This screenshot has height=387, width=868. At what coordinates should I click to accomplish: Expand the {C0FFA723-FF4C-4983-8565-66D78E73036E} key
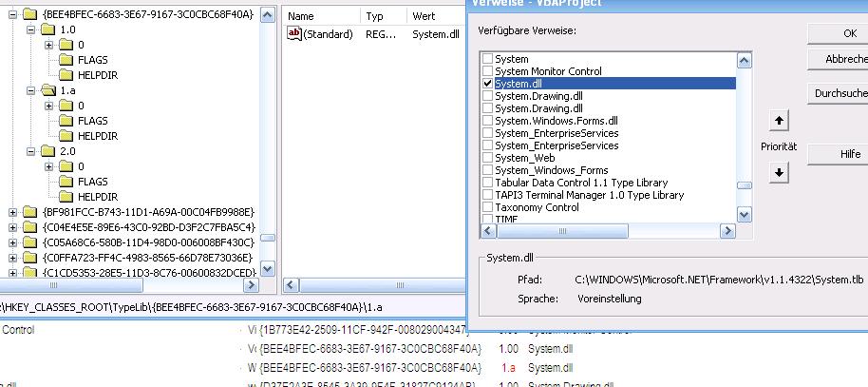[x=12, y=258]
